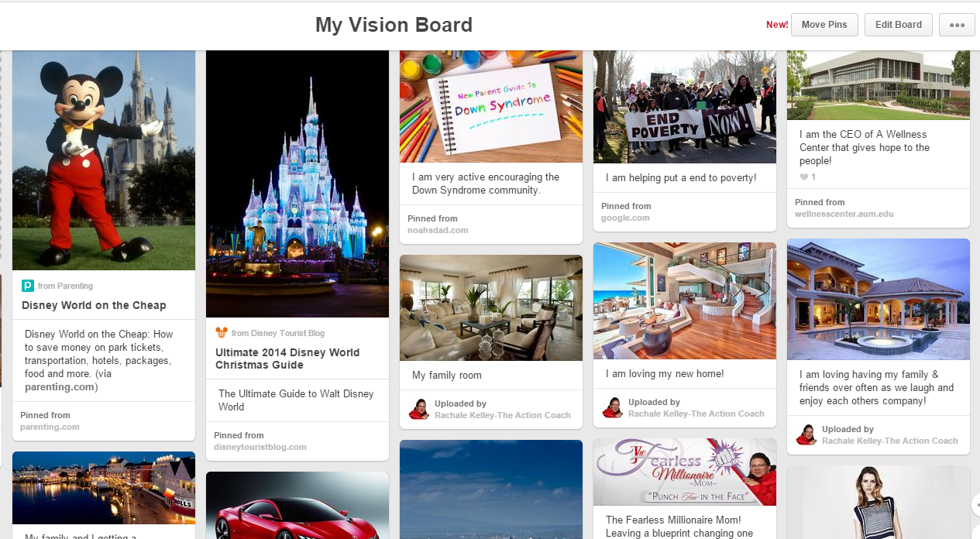Open the parenting.com source link
The image size is (980, 539).
click(x=50, y=427)
